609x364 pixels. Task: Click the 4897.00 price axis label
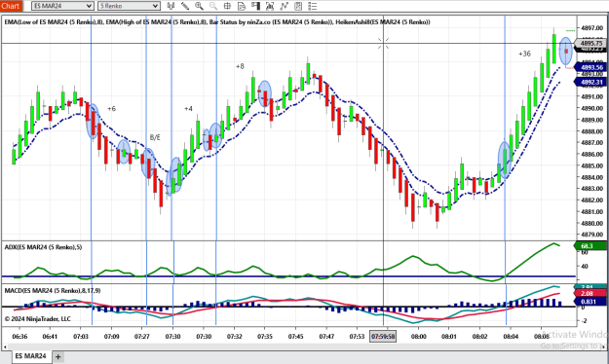pos(592,28)
